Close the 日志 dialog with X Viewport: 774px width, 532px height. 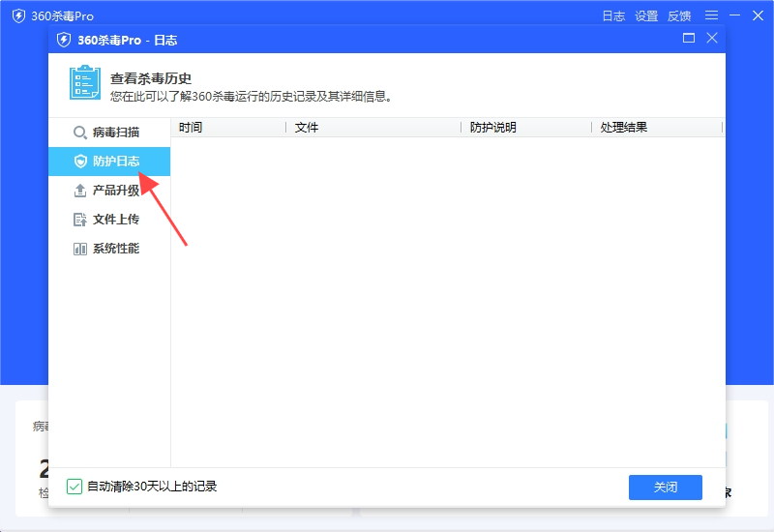pos(712,38)
